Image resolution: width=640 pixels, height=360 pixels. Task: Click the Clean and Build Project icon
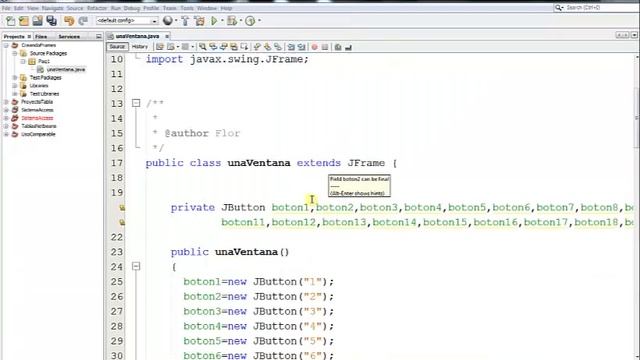[200, 20]
